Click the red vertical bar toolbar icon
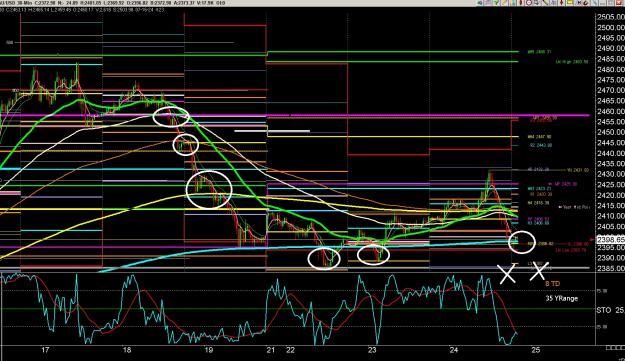 click(x=521, y=3)
